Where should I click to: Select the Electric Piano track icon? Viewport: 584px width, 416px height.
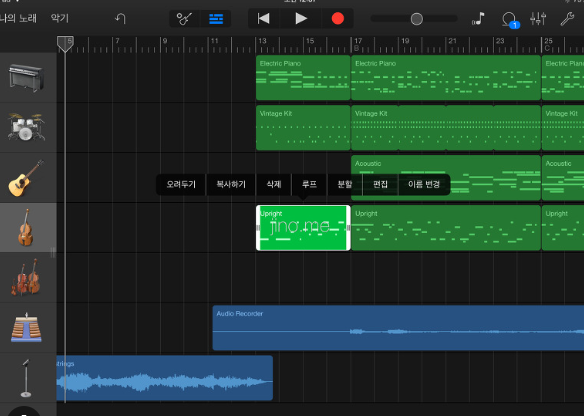pyautogui.click(x=26, y=77)
